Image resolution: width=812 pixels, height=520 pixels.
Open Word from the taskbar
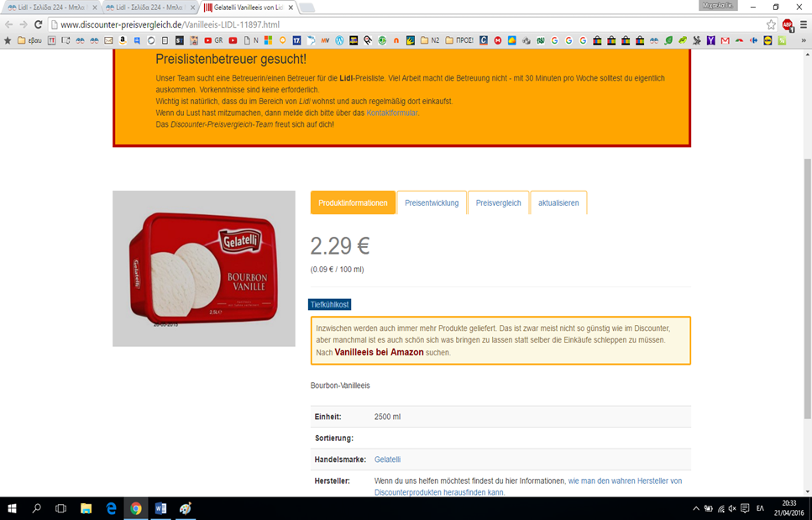pos(160,508)
